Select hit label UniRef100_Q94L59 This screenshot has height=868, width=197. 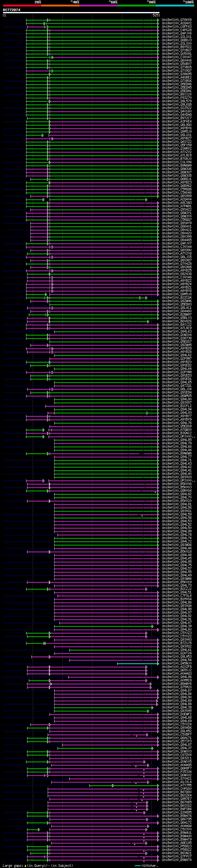(176, 515)
